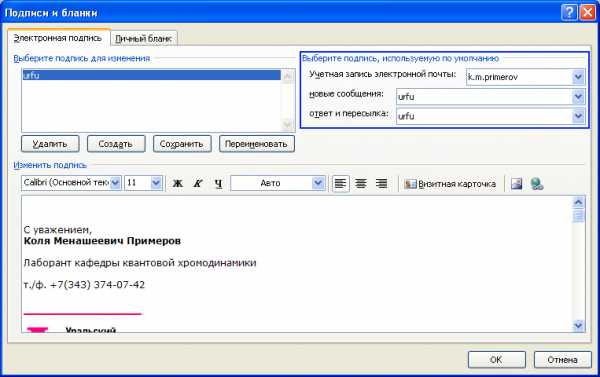Insert Визитная карточка business card
Image resolution: width=600 pixels, height=377 pixels.
(450, 184)
